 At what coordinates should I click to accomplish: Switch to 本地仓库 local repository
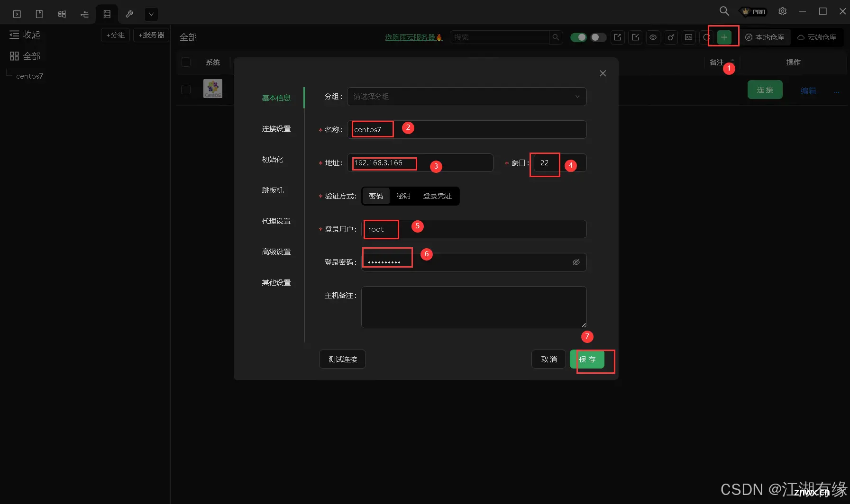coord(765,37)
